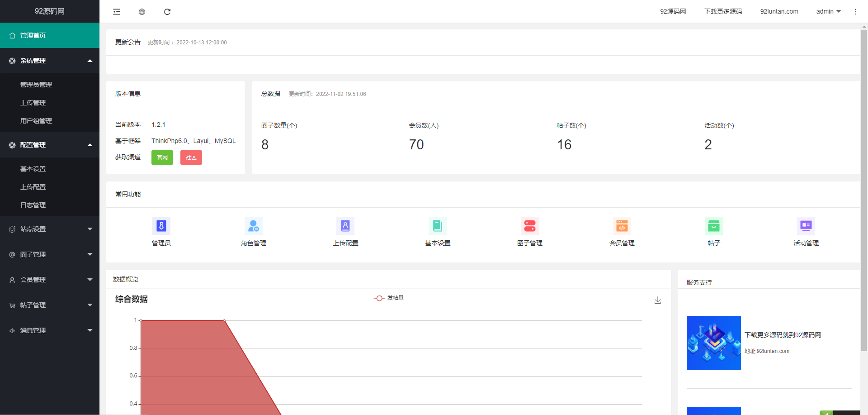This screenshot has width=868, height=415.
Task: Go to 管理首页 in sidebar
Action: click(50, 35)
